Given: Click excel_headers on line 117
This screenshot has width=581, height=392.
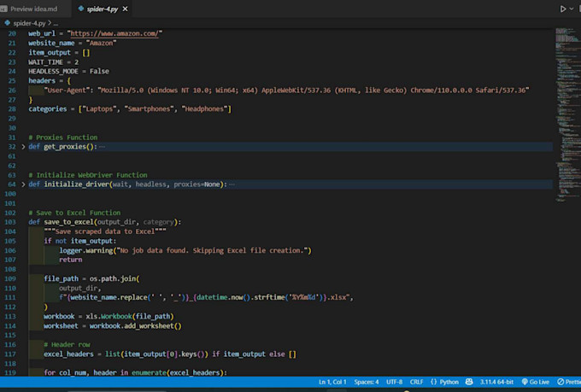Looking at the screenshot, I should click(x=69, y=354).
